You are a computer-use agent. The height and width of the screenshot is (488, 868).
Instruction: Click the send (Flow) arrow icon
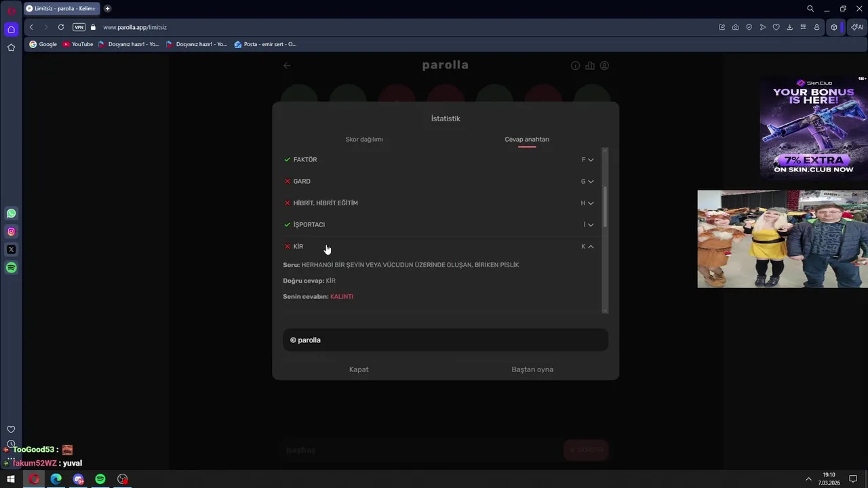tap(762, 27)
